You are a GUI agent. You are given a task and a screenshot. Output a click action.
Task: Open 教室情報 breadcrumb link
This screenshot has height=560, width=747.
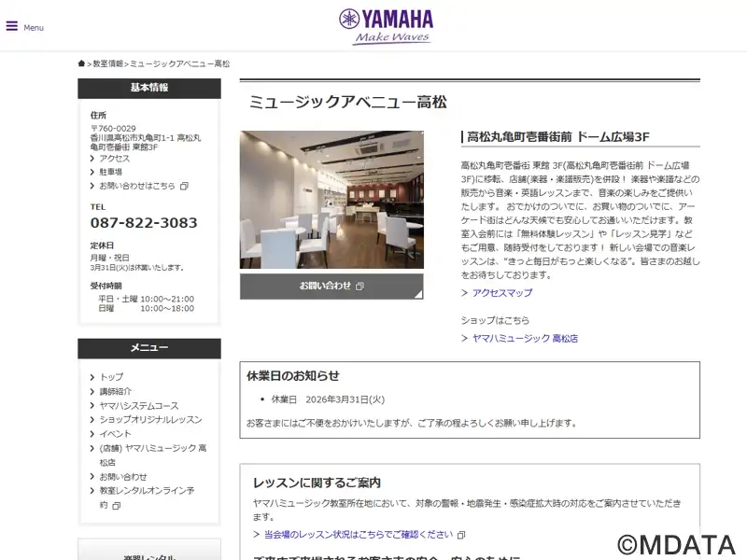pos(107,63)
